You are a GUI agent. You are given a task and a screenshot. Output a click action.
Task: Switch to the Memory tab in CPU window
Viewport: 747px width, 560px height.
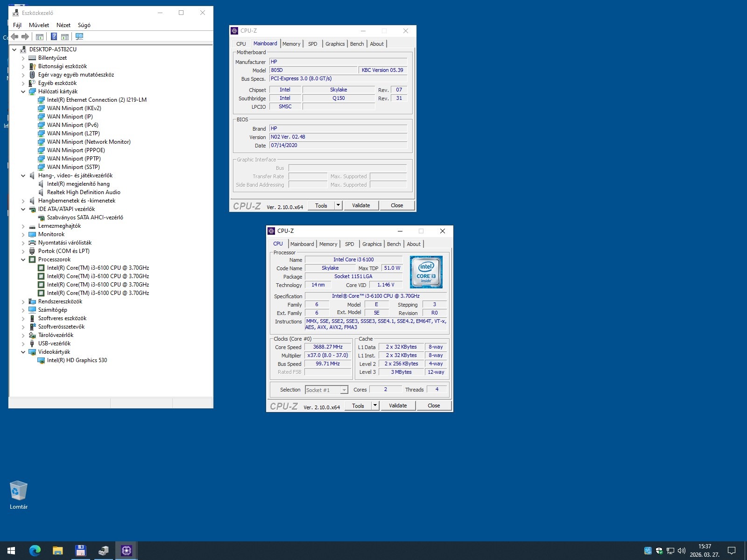328,244
